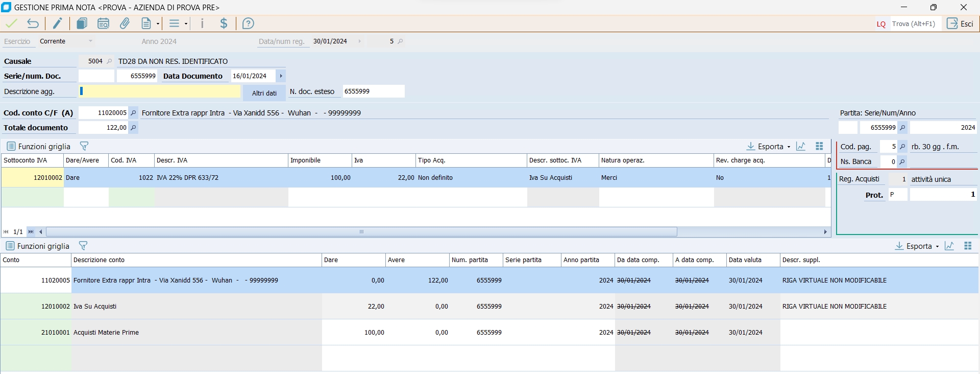
Task: Open Funzioni griglia in the lower grid
Action: pos(38,246)
